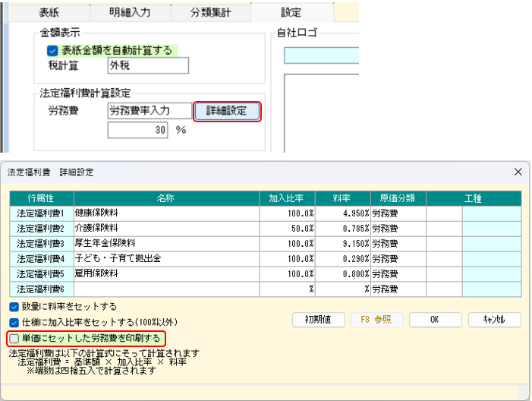Toggle 仕様に加入比率をセットする checkbox
Screen dimensions: 532x401
pos(14,322)
